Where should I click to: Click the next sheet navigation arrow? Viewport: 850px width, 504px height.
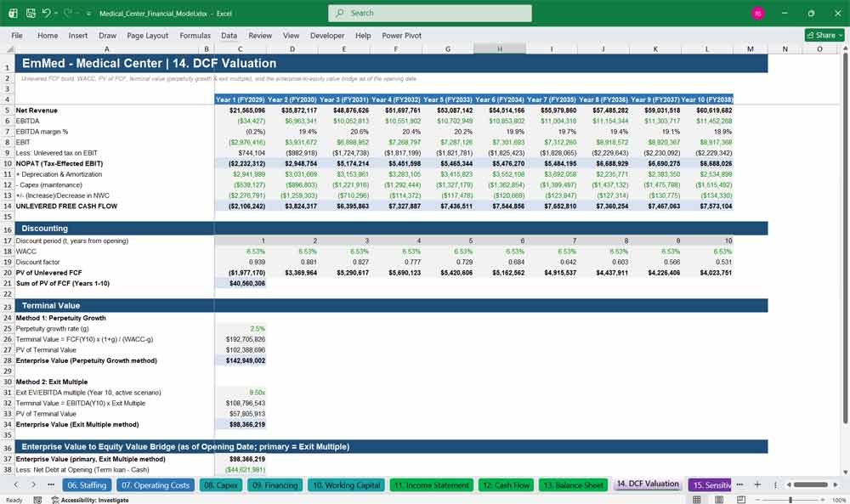click(x=34, y=484)
